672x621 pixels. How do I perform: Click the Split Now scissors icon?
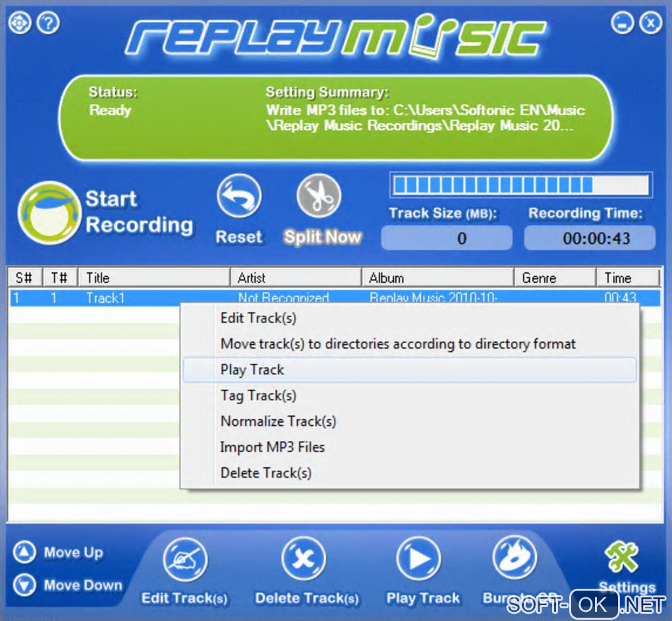tap(319, 196)
